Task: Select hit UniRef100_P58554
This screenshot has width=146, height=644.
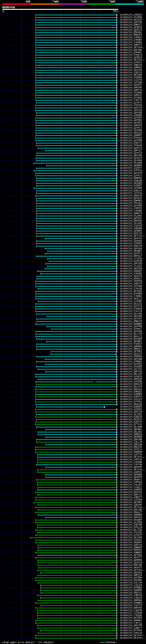Action: (x=131, y=357)
